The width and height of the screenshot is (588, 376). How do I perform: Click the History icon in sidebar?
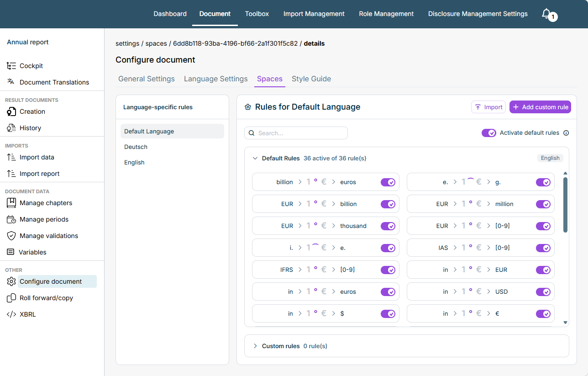coord(11,128)
